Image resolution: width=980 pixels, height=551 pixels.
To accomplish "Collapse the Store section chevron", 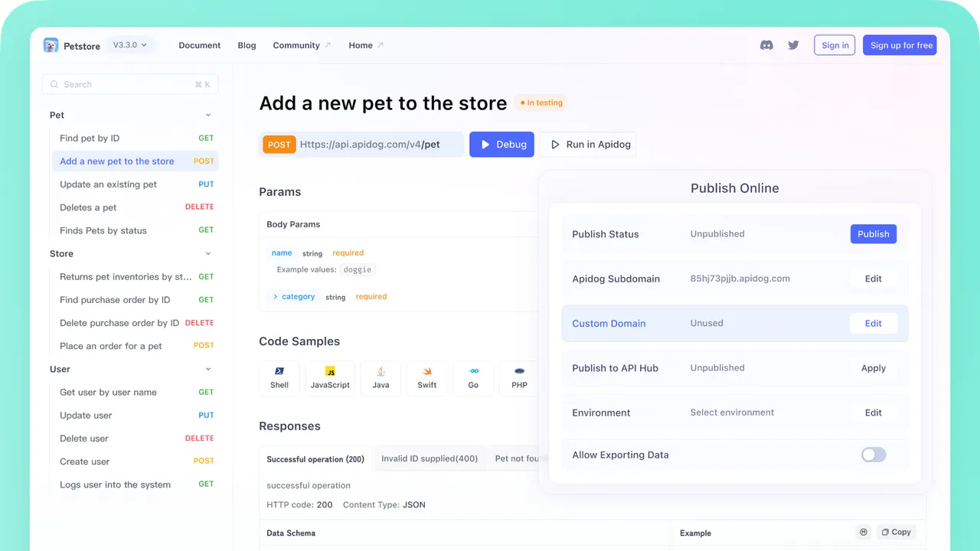I will (x=208, y=253).
